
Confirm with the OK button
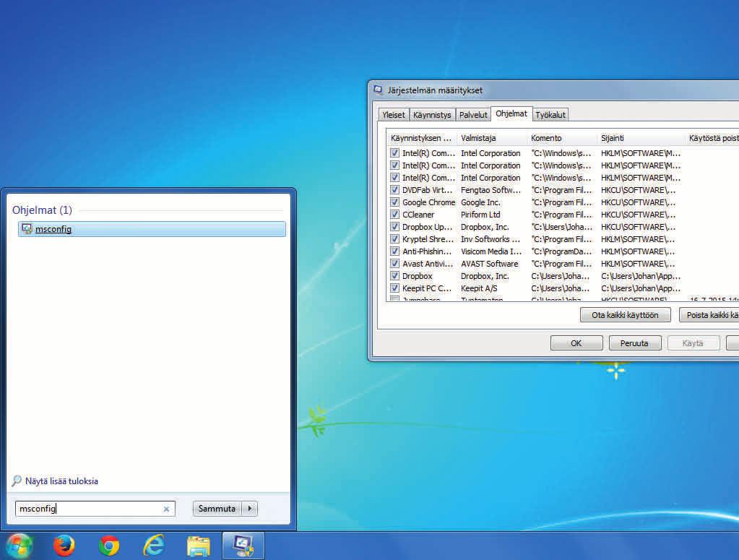pos(576,343)
